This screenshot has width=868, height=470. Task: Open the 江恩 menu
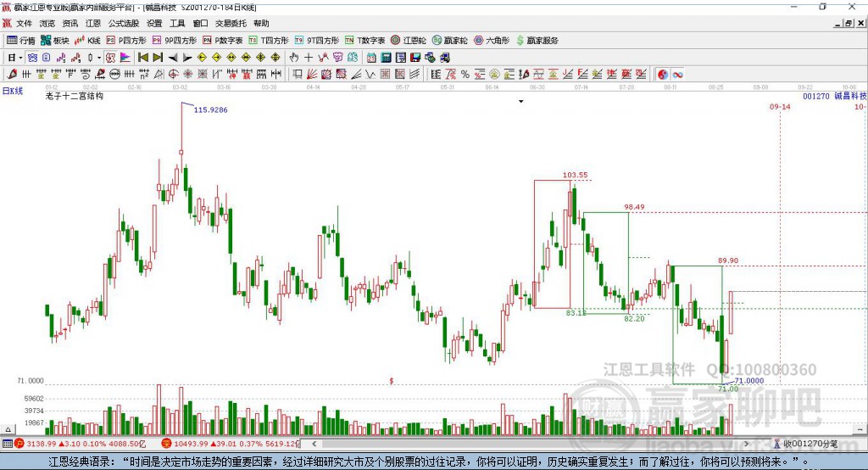tap(93, 23)
